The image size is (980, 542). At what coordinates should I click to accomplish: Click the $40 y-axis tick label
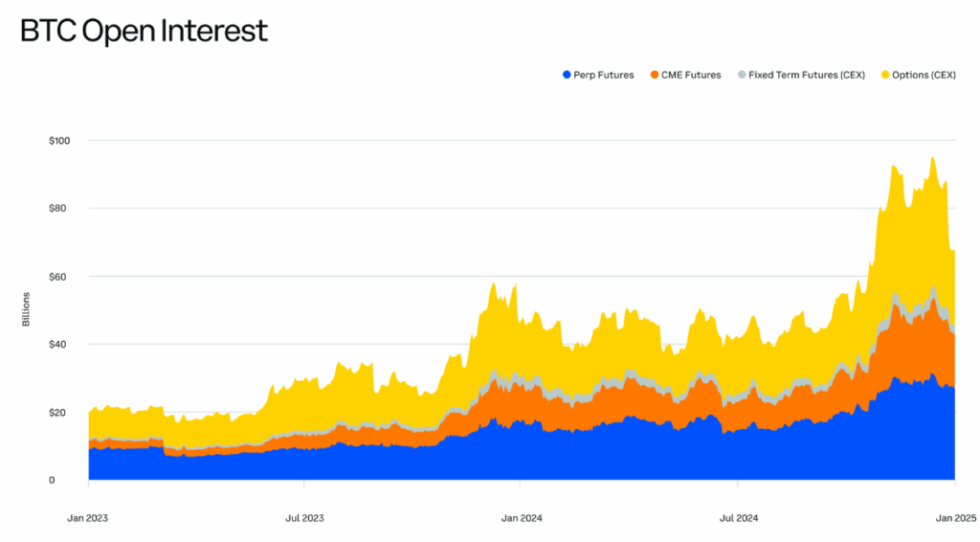click(x=60, y=345)
